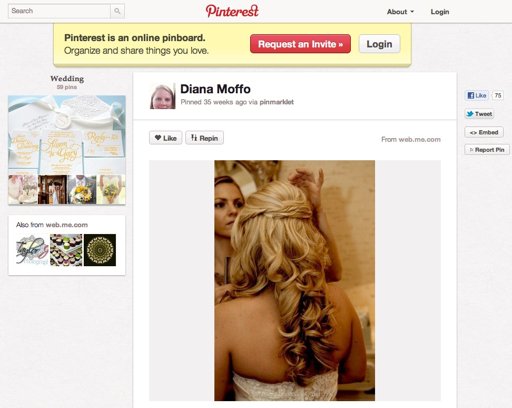Follow the pinmarklet link

(277, 102)
